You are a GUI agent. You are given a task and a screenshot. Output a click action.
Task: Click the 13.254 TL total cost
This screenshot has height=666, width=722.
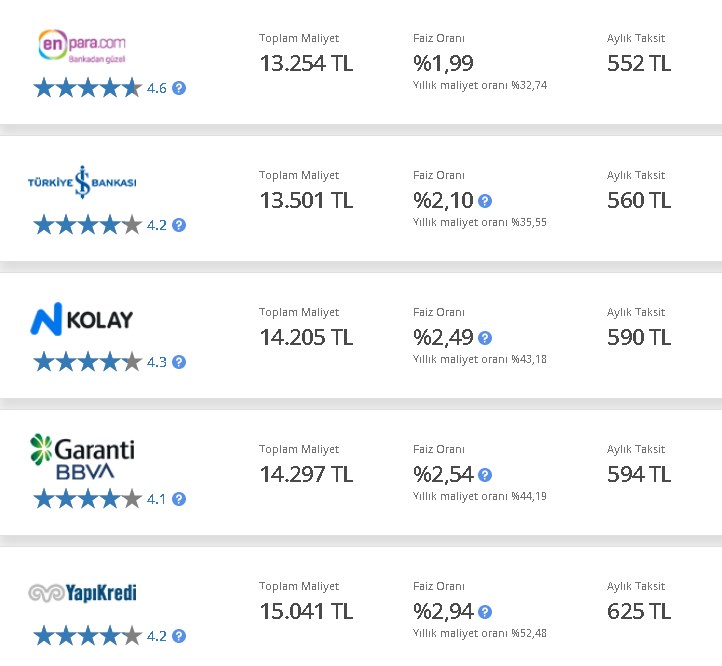pyautogui.click(x=306, y=64)
